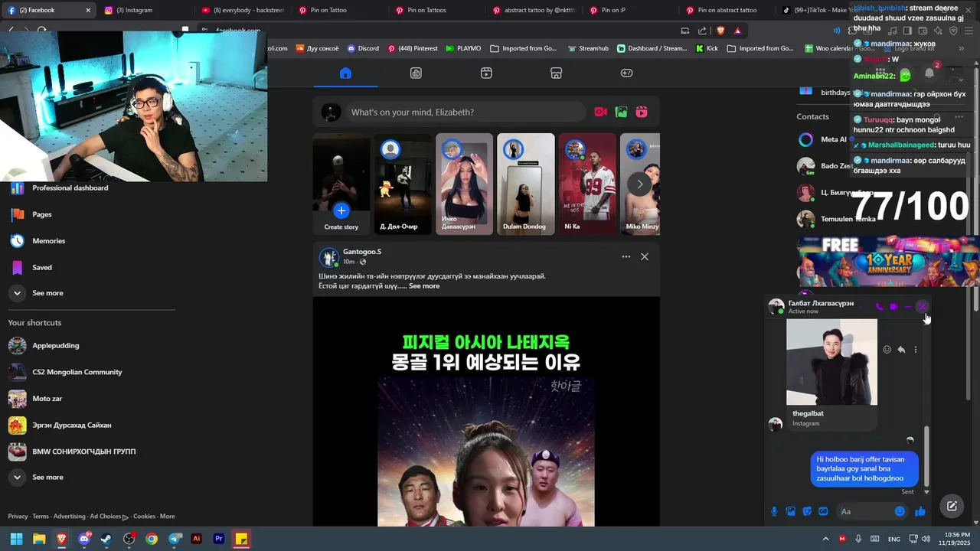Image resolution: width=980 pixels, height=551 pixels.
Task: Record a voice clip in chat
Action: pyautogui.click(x=774, y=511)
